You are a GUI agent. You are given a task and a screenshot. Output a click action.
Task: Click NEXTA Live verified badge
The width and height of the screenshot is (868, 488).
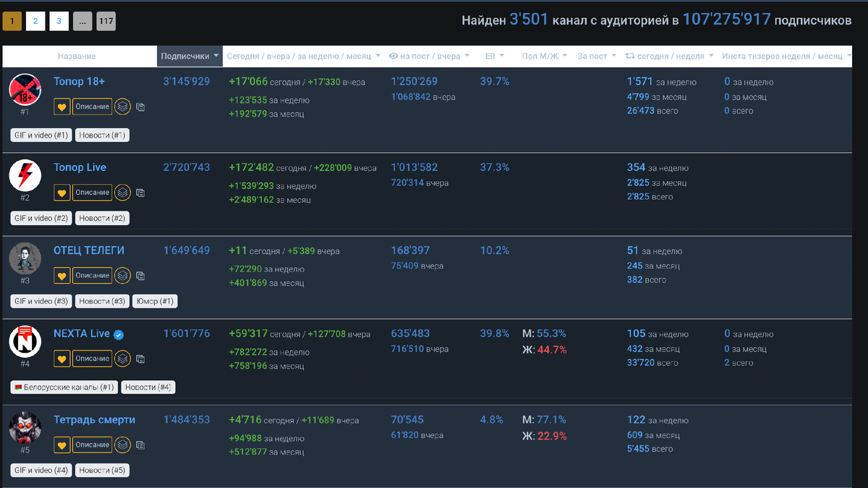119,335
